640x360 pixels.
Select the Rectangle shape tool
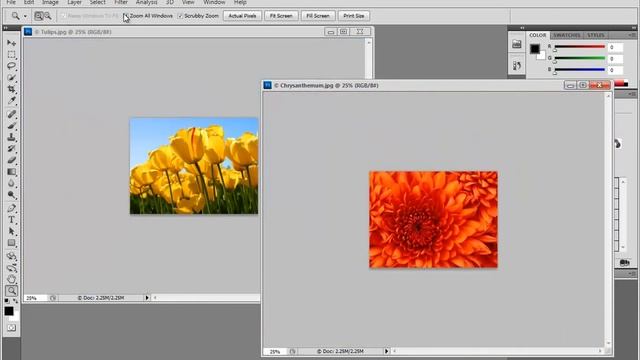(x=11, y=243)
